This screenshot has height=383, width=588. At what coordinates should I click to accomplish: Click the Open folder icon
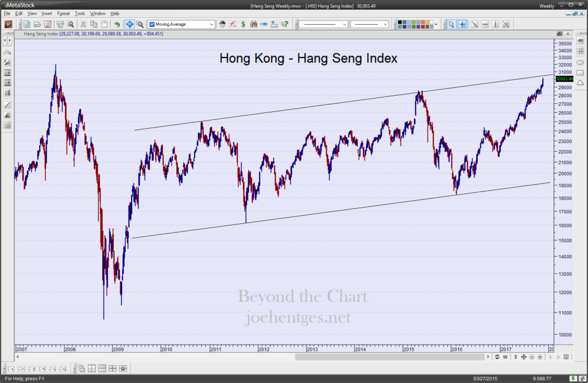point(37,24)
